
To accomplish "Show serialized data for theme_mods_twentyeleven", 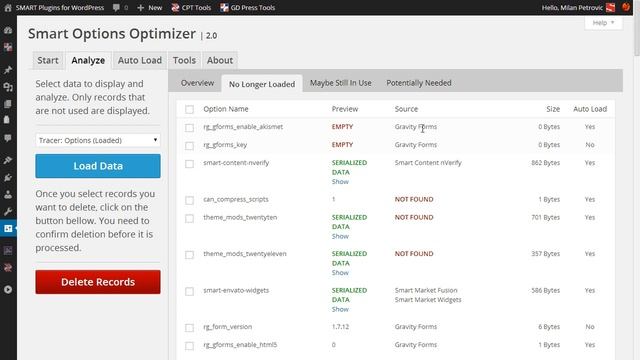I will (340, 273).
